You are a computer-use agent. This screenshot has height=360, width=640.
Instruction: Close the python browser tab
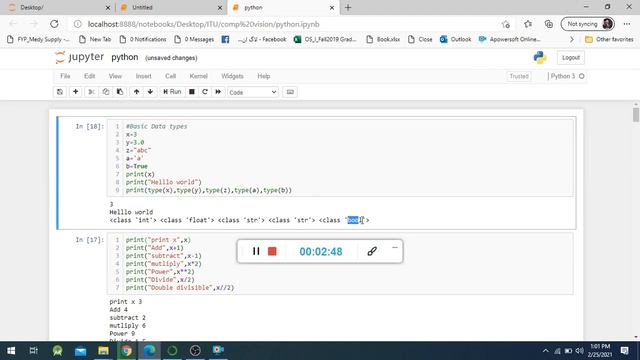point(332,8)
